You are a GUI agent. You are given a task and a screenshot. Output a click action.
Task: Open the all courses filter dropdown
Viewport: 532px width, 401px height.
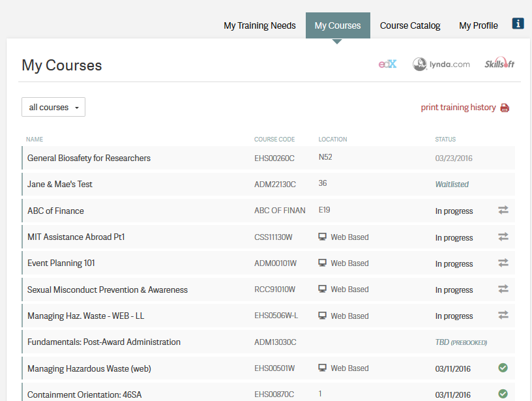(x=53, y=107)
